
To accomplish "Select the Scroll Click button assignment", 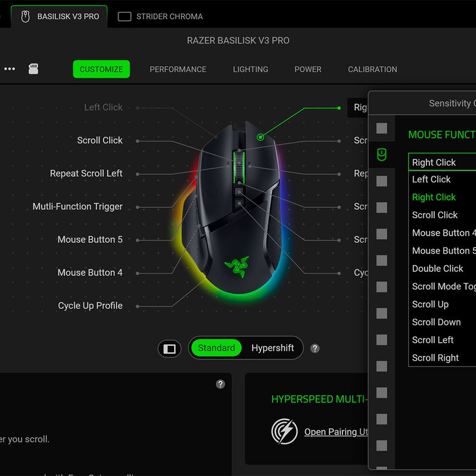I will [x=100, y=140].
